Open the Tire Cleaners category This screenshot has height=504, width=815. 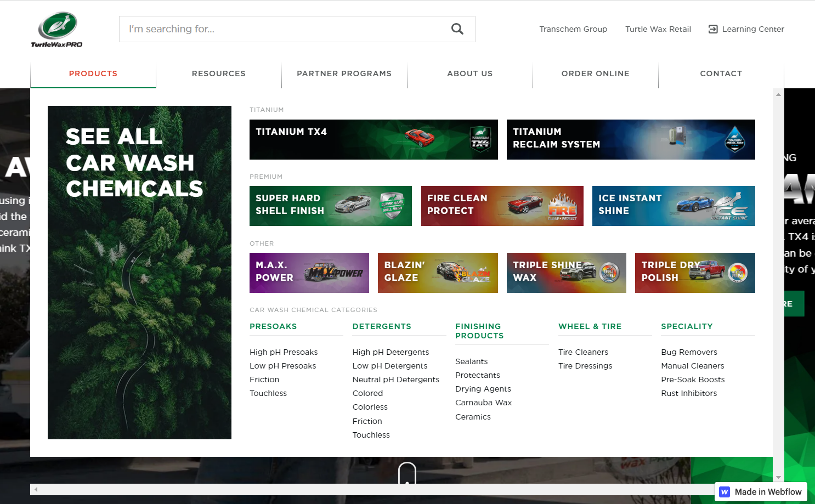[x=583, y=352]
